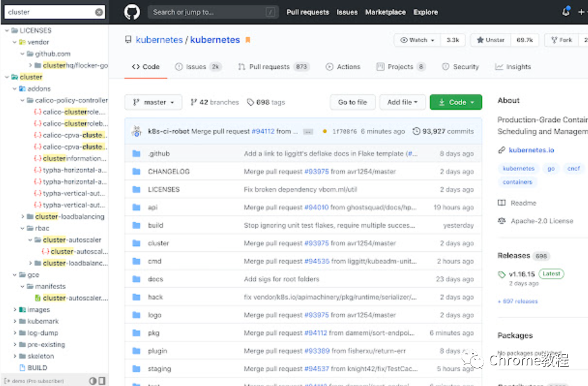The image size is (588, 386).
Task: Open the green Code download dropdown
Action: pyautogui.click(x=456, y=102)
